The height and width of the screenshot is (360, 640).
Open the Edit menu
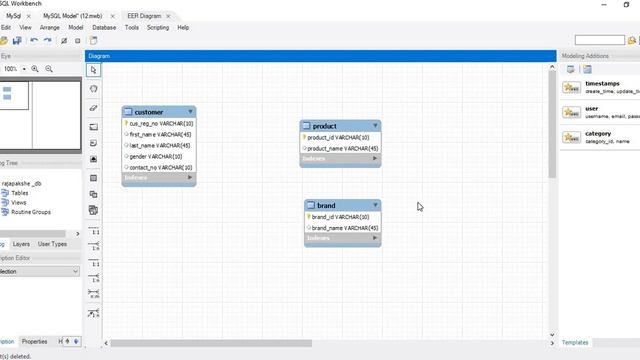point(6,27)
